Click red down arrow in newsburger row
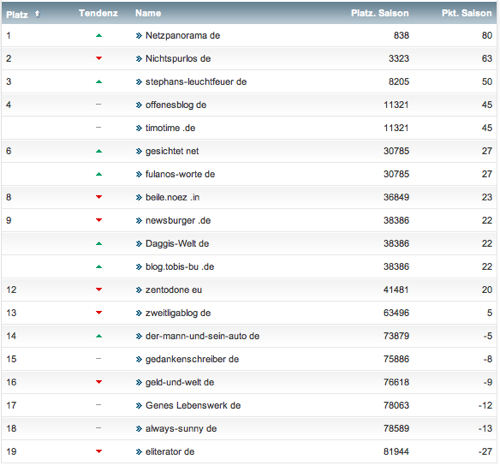The height and width of the screenshot is (466, 500). click(99, 220)
